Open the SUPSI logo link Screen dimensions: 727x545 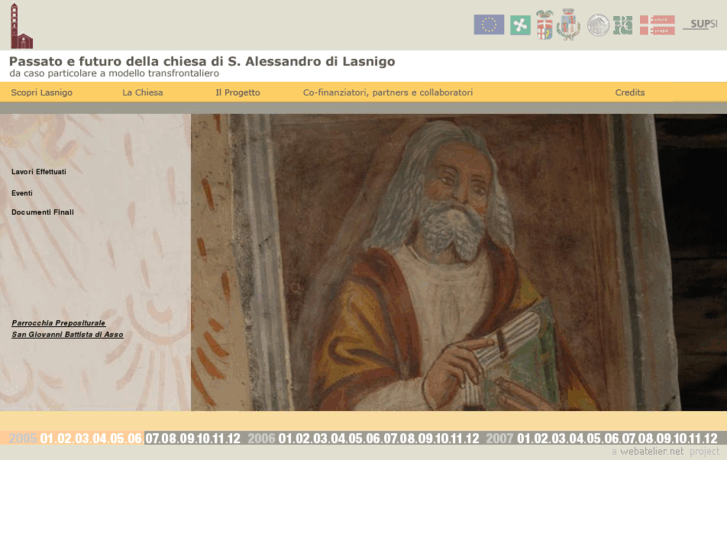point(700,25)
